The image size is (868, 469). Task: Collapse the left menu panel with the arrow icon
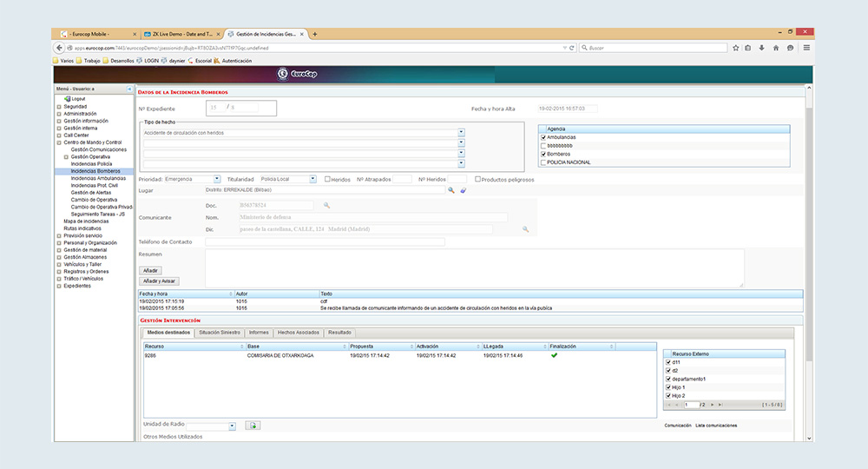(x=129, y=89)
